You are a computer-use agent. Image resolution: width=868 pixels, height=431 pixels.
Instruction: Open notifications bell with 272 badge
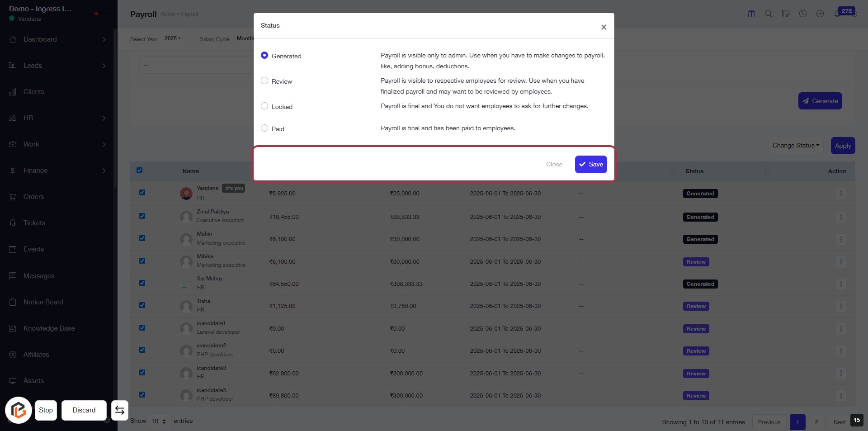coord(838,14)
